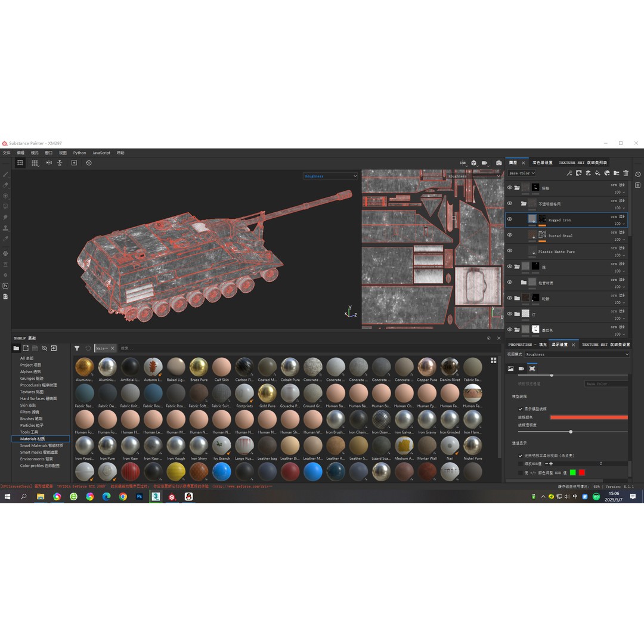This screenshot has width=644, height=644.
Task: Open the Roughness dropdown in 3D viewport
Action: [330, 176]
